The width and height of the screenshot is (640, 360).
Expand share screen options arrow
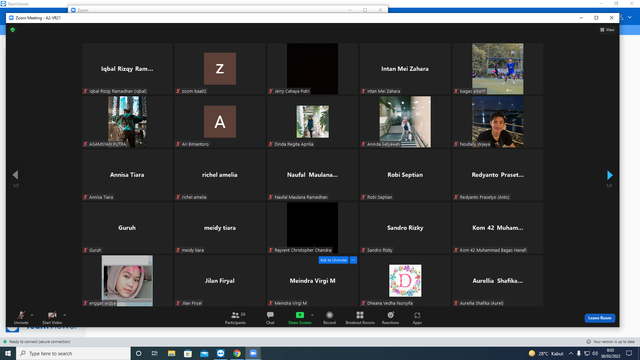click(312, 315)
